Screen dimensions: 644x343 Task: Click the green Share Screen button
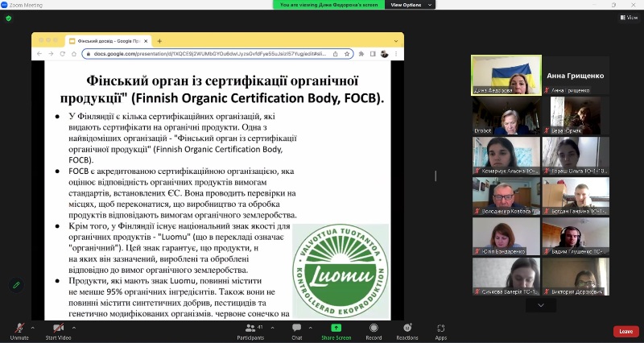335,330
